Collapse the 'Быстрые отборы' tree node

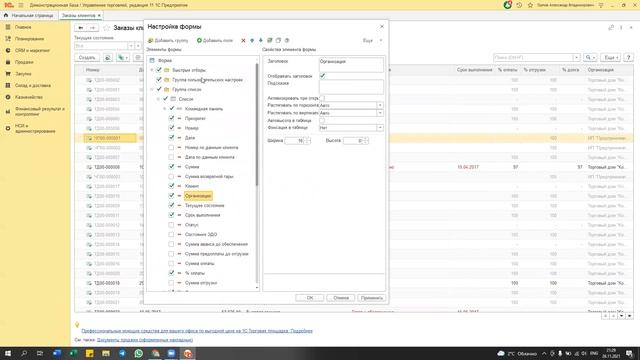click(152, 70)
